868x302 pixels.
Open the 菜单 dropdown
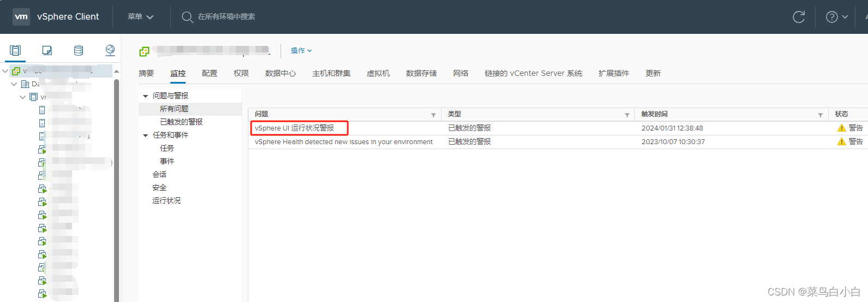[x=140, y=17]
